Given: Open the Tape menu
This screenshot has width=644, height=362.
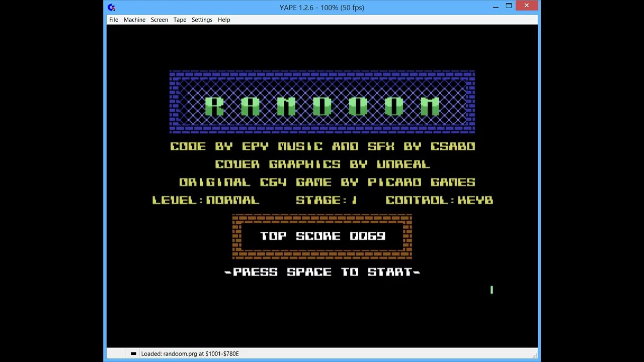Looking at the screenshot, I should coord(180,20).
